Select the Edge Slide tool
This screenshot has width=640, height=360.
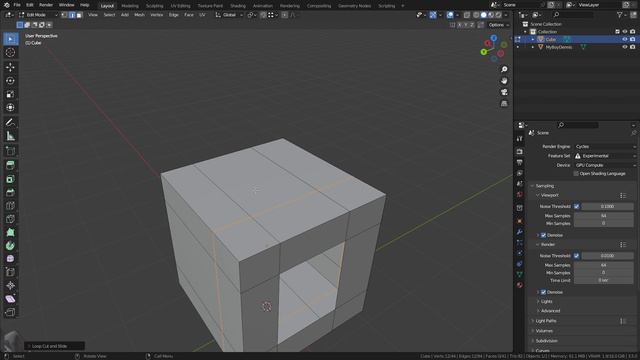10,272
